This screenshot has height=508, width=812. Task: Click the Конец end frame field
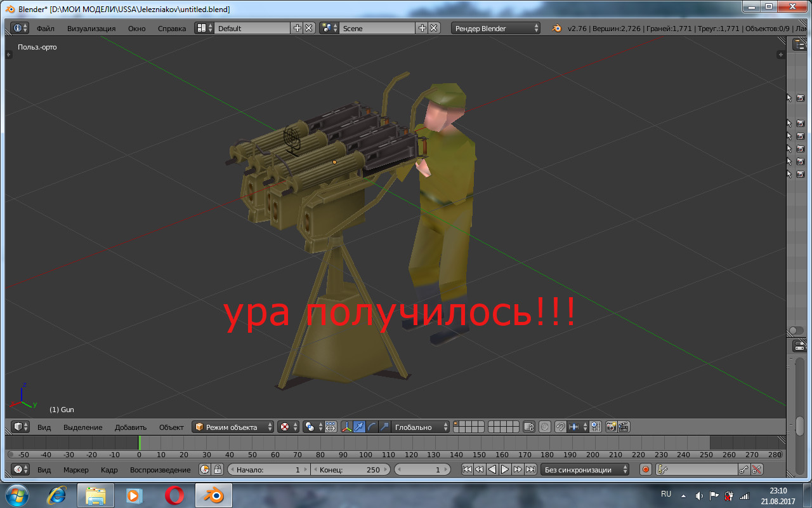[351, 469]
